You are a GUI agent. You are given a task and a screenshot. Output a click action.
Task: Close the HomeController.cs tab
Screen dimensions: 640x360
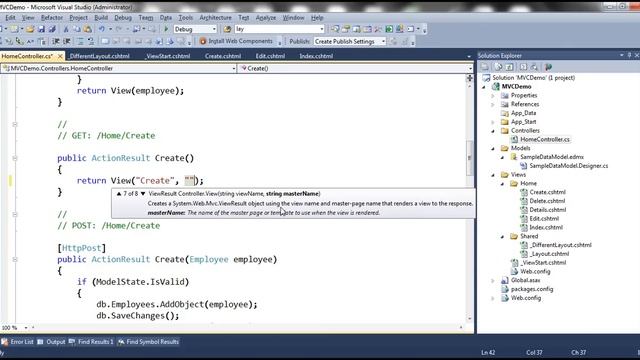pyautogui.click(x=60, y=56)
